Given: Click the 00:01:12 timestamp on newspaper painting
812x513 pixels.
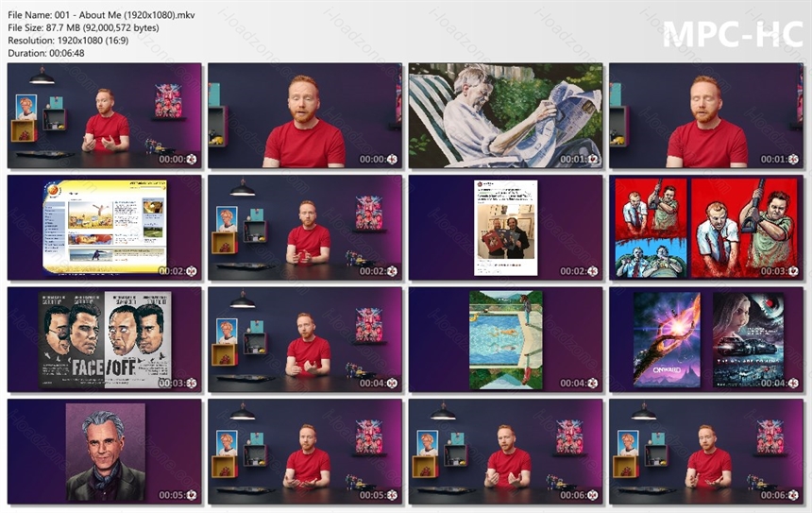Looking at the screenshot, I should [x=579, y=159].
